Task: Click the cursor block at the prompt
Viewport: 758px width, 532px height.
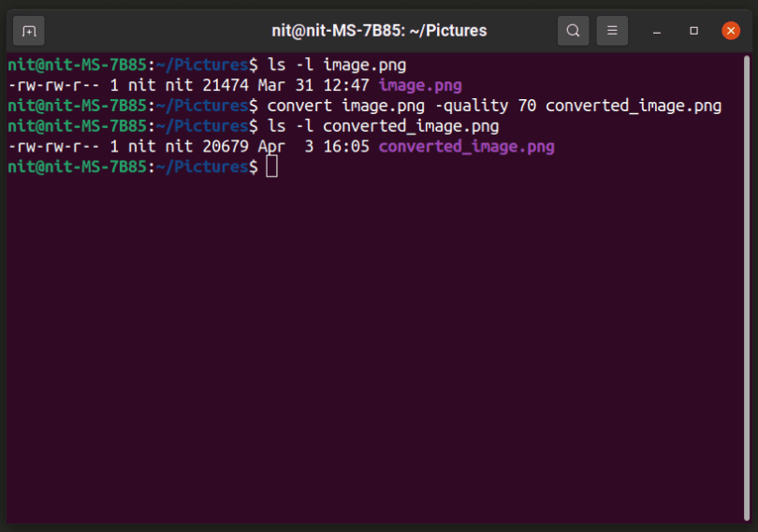Action: pyautogui.click(x=271, y=166)
